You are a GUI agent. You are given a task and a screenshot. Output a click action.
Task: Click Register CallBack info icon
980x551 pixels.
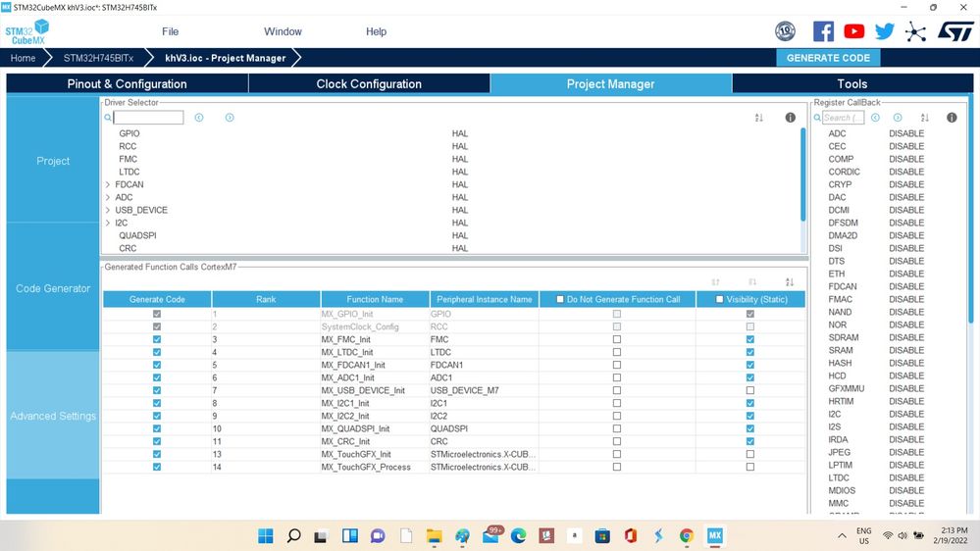tap(952, 118)
